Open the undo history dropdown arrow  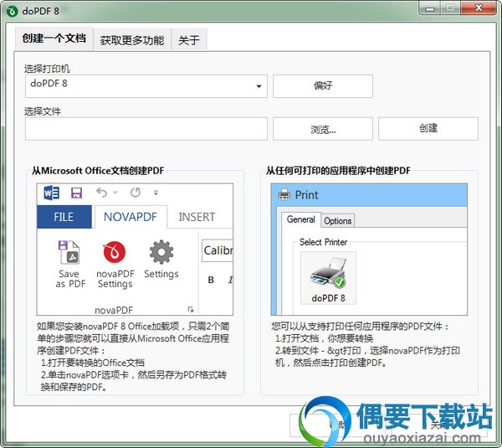click(115, 193)
